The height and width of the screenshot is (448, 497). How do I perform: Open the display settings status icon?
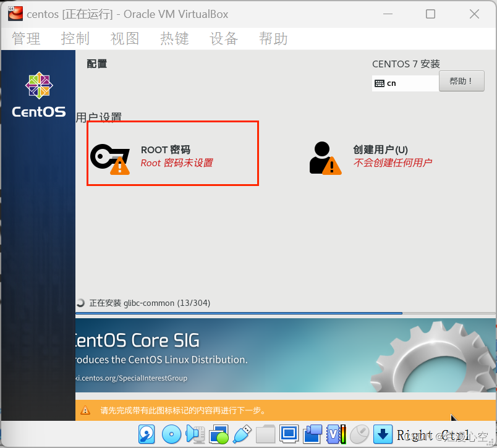pos(289,434)
